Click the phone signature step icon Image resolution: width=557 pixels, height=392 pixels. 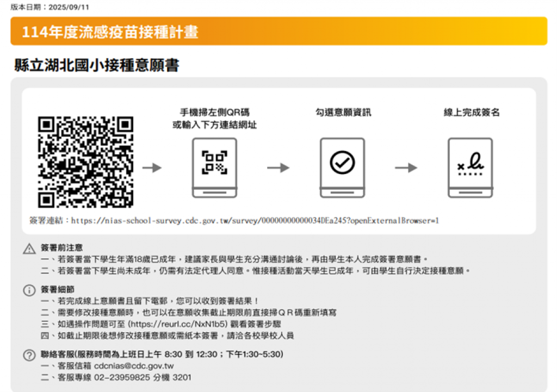point(471,167)
